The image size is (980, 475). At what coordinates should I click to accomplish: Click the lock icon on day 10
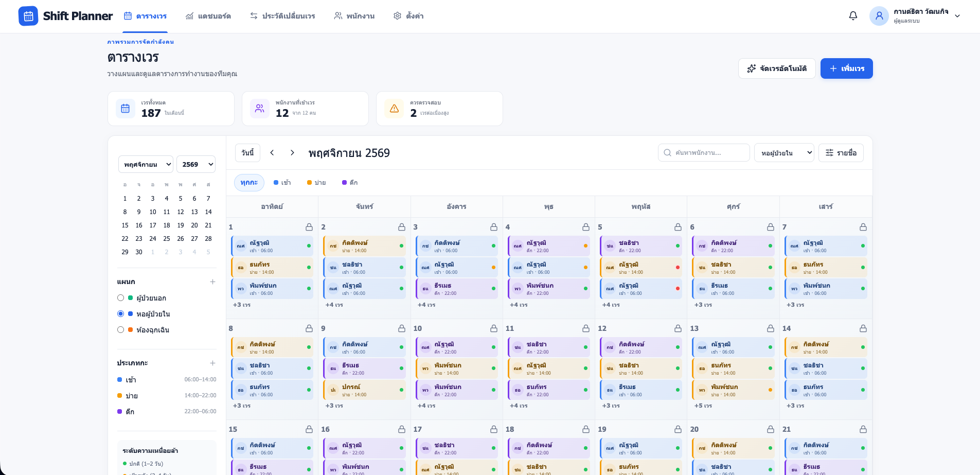tap(494, 328)
